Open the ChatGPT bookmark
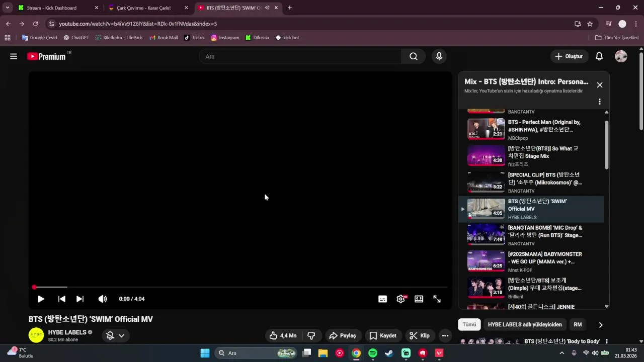Viewport: 644px width, 362px height. coord(76,38)
